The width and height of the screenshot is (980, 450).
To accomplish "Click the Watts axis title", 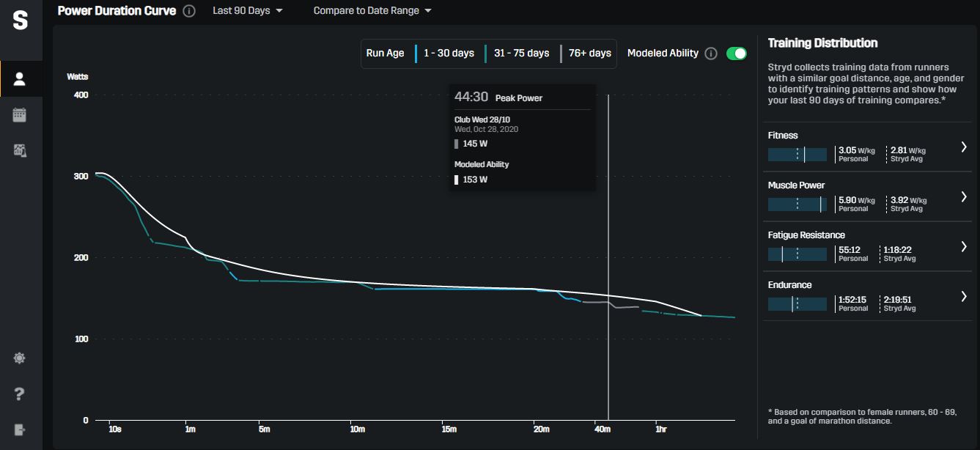I will [x=77, y=76].
